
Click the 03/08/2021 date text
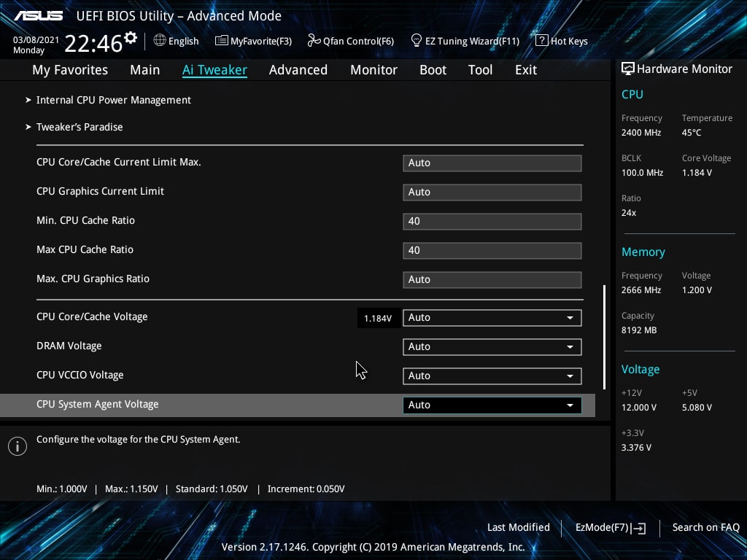pyautogui.click(x=36, y=40)
